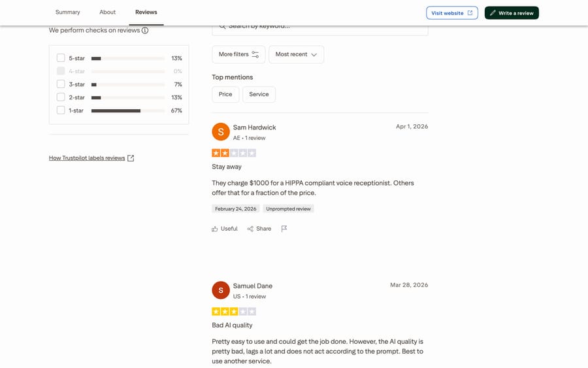Click the Visit website button

[x=452, y=13]
